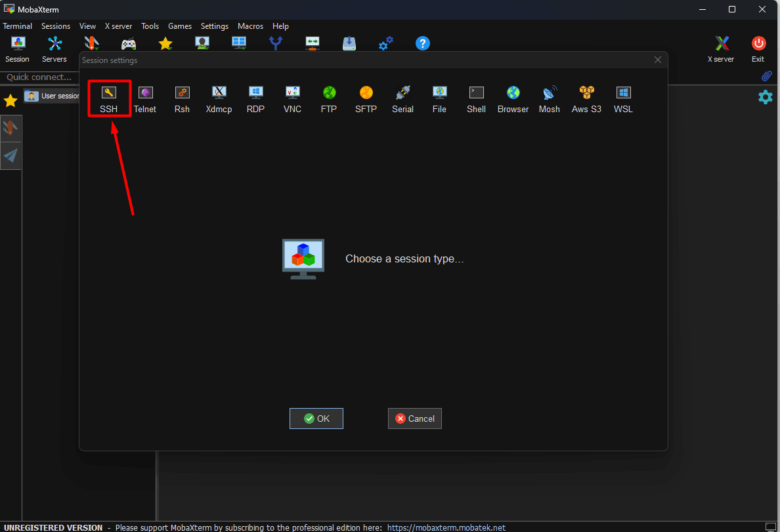Switch to the Tools sidebar tab
The height and width of the screenshot is (532, 780).
tap(11, 129)
